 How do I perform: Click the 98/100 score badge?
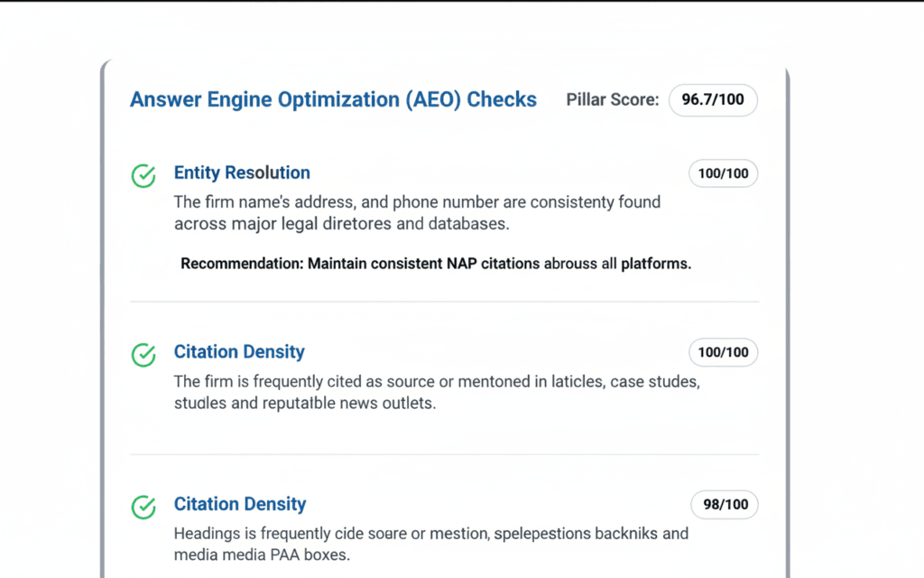click(x=724, y=505)
